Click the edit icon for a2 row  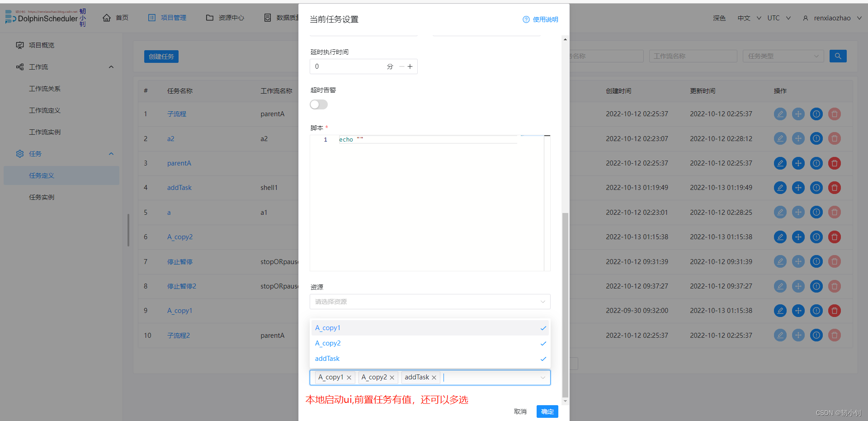coord(780,138)
